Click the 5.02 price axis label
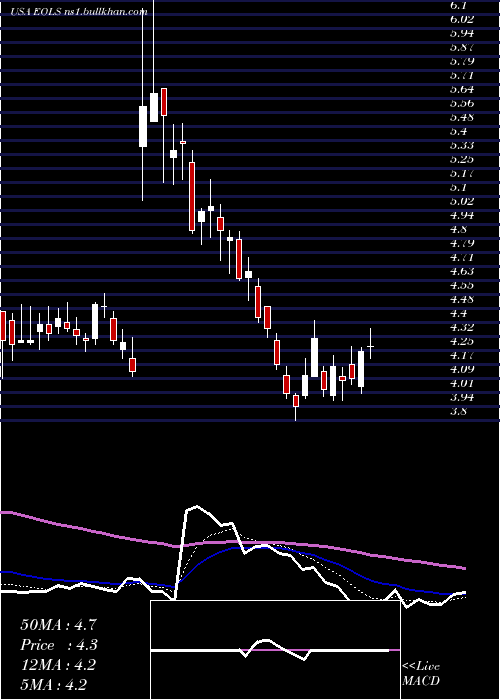Screen dimensions: 500x700 462,201
